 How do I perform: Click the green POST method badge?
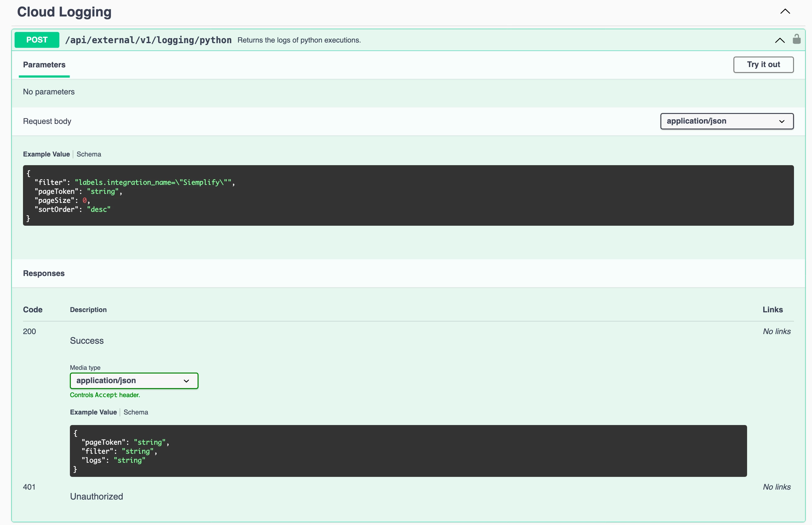coord(37,40)
